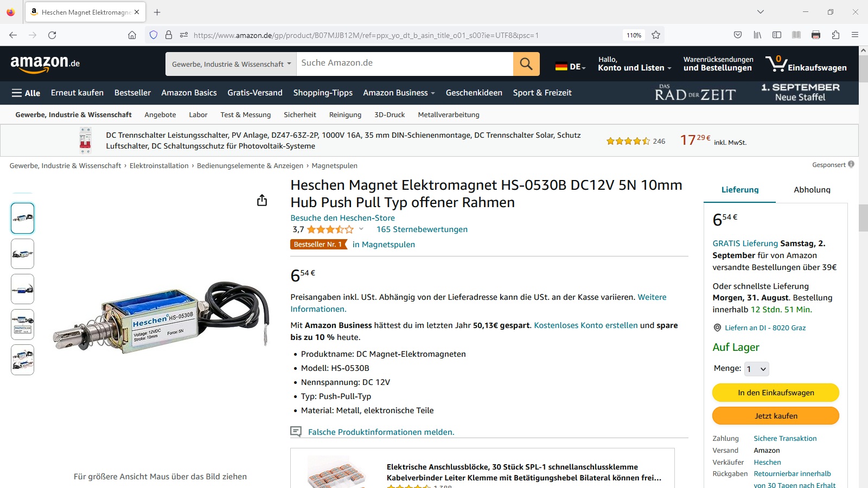Click the Amazon.de logo
868x488 pixels.
pyautogui.click(x=45, y=63)
